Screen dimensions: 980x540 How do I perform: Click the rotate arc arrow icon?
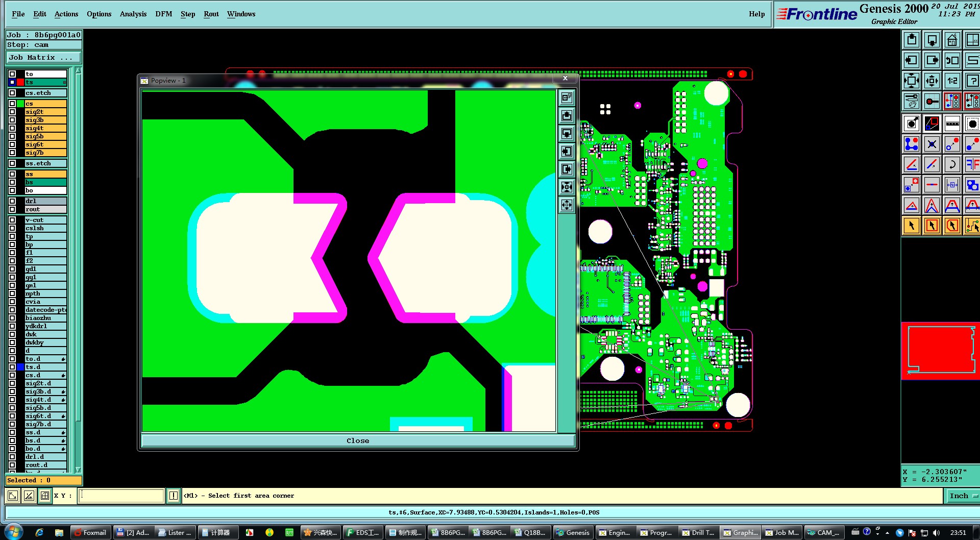[952, 164]
